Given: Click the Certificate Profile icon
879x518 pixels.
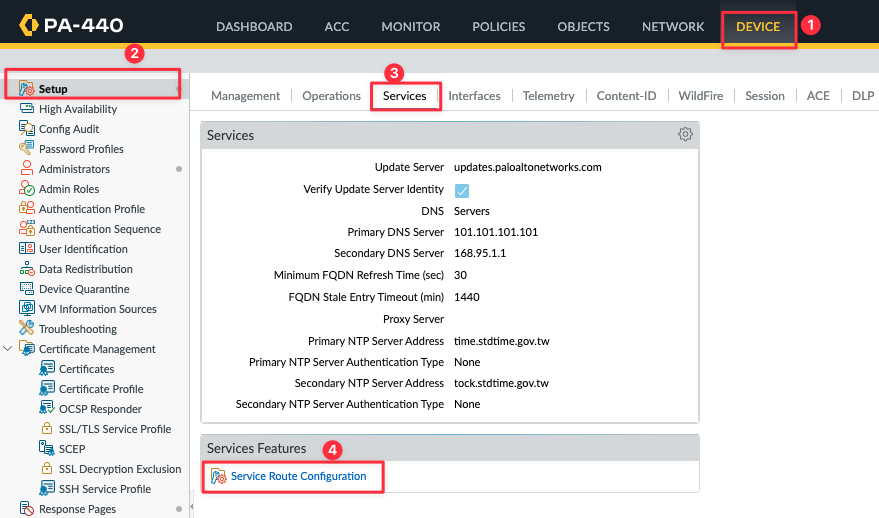Looking at the screenshot, I should (47, 388).
